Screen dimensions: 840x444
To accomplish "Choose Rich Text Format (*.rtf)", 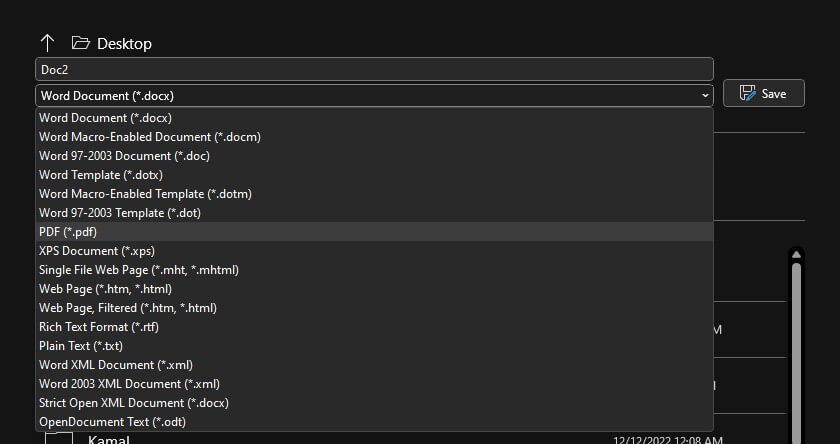I will point(374,327).
